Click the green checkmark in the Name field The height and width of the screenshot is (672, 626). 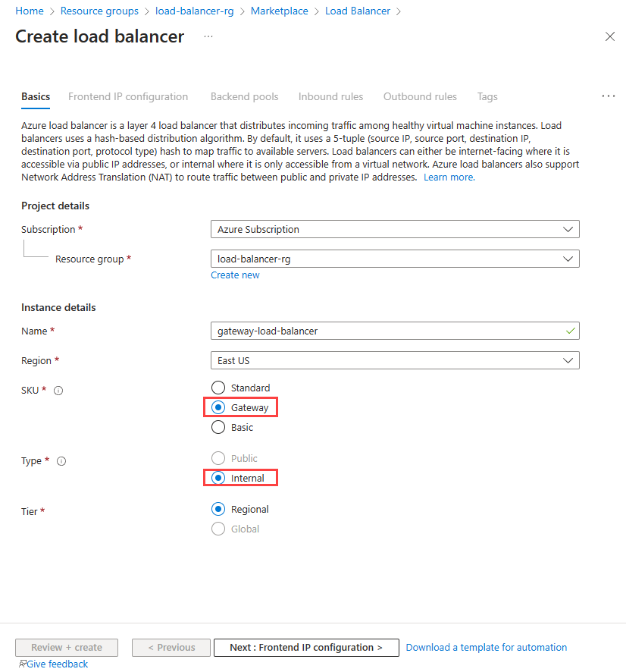click(568, 331)
